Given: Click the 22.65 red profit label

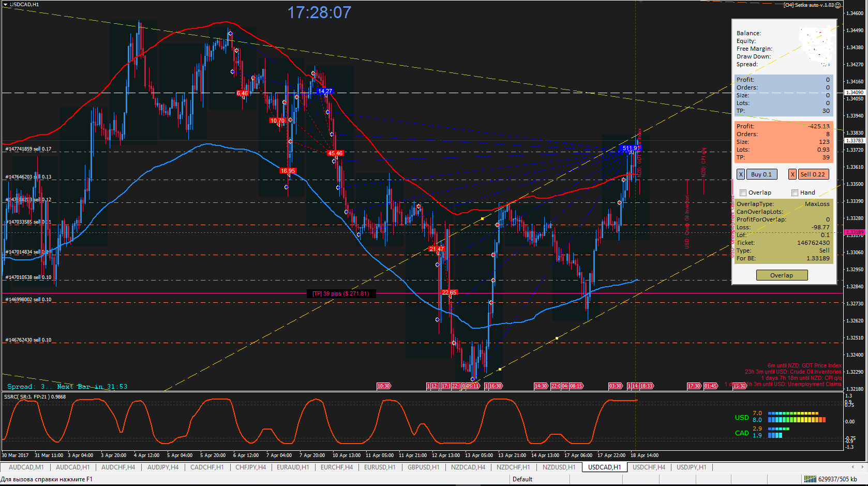Looking at the screenshot, I should tap(449, 292).
